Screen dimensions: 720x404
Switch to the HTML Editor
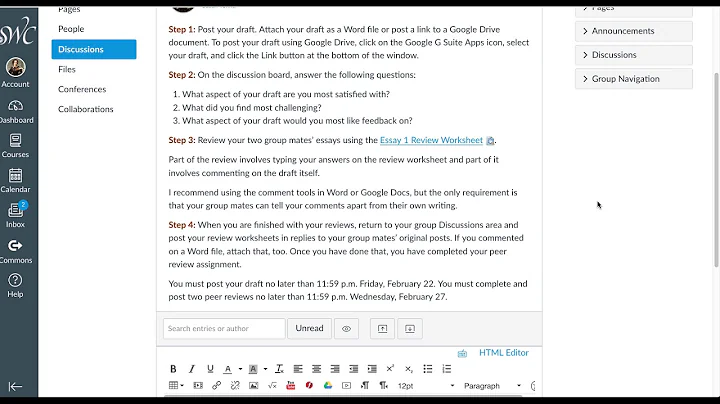pyautogui.click(x=504, y=353)
